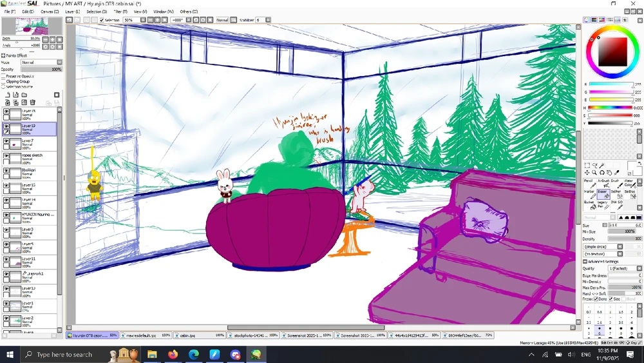Toggle the Selection checkbox in toolbar
This screenshot has height=363, width=644.
[x=102, y=20]
